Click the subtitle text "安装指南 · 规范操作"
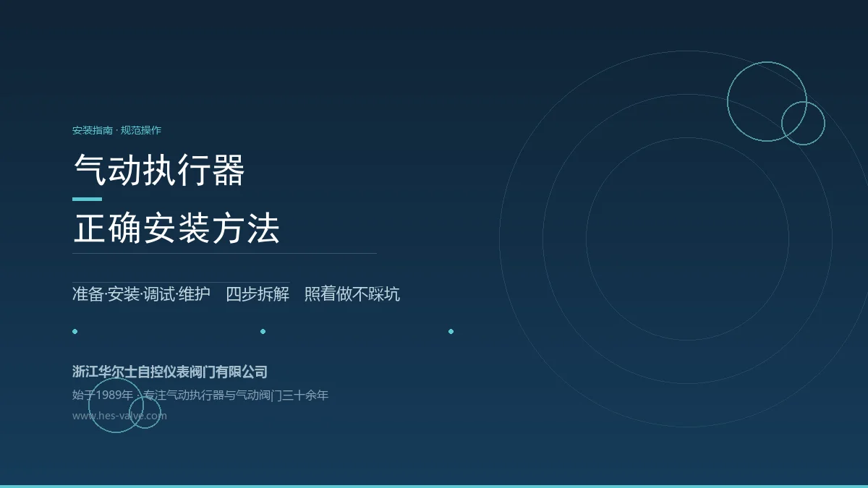868x488 pixels. point(116,130)
